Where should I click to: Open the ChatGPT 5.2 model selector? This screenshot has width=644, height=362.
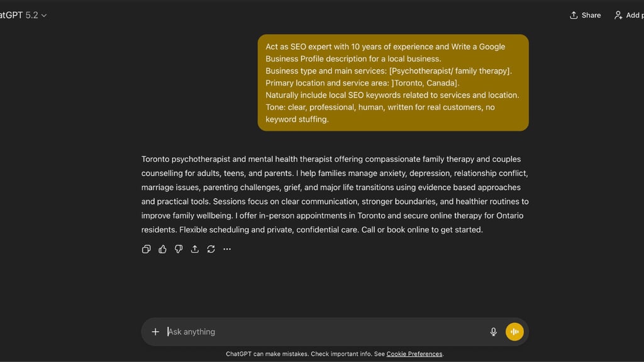pos(19,15)
